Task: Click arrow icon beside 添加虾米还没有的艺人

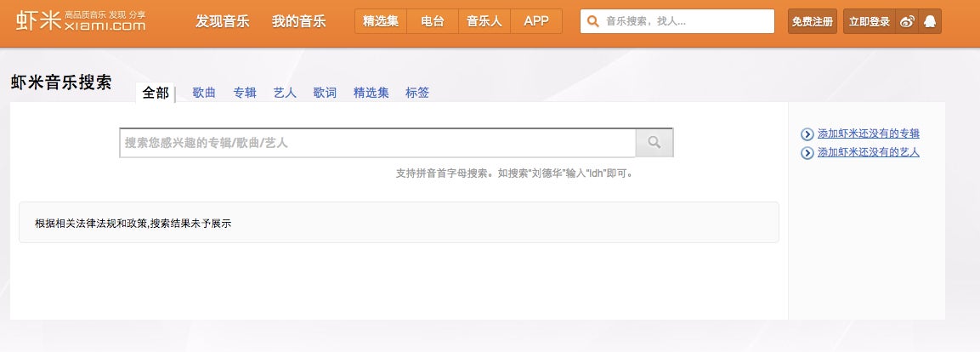Action: point(807,152)
